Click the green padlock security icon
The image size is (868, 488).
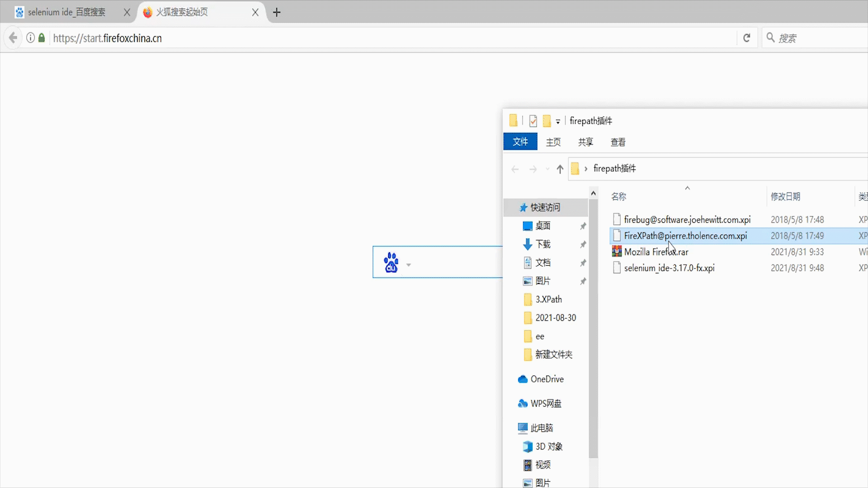(x=42, y=38)
